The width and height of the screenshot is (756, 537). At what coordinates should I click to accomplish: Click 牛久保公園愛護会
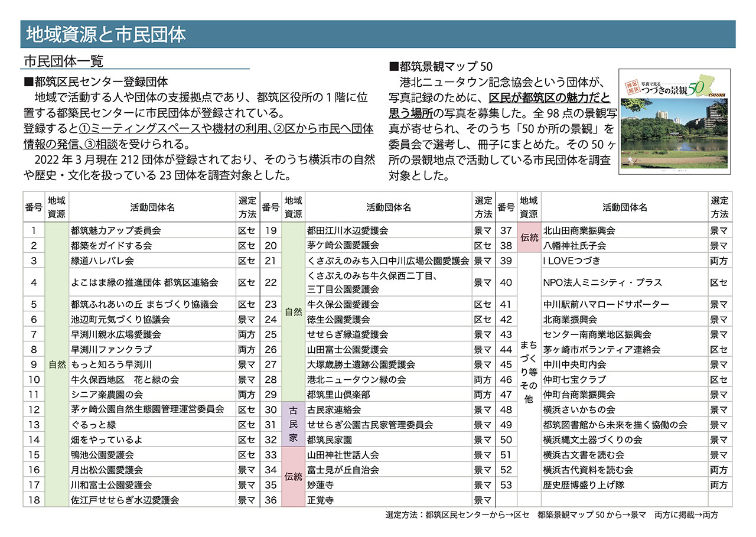tap(343, 305)
